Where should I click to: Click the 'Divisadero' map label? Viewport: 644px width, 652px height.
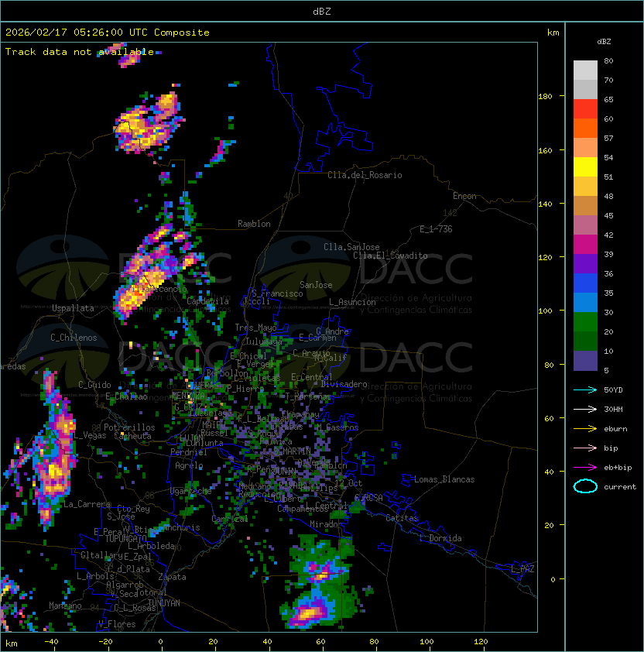tap(344, 384)
